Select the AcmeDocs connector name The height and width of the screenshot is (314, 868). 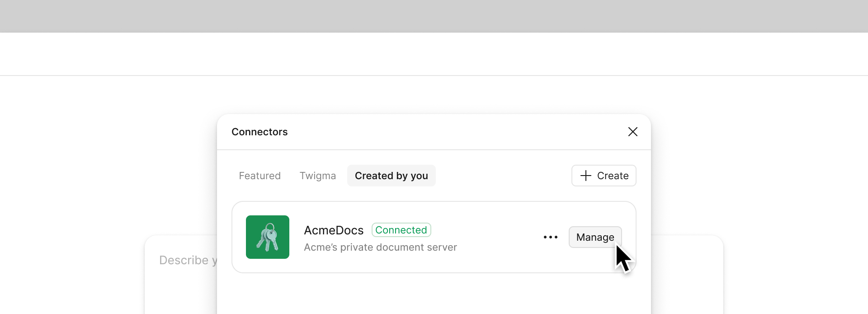(334, 230)
